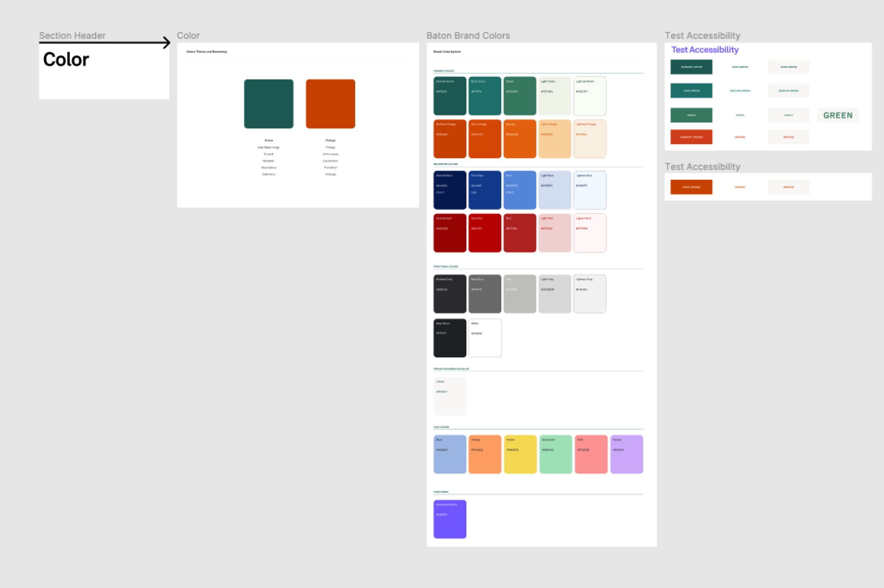This screenshot has height=588, width=884.
Task: Select the Color frame label
Action: (188, 35)
